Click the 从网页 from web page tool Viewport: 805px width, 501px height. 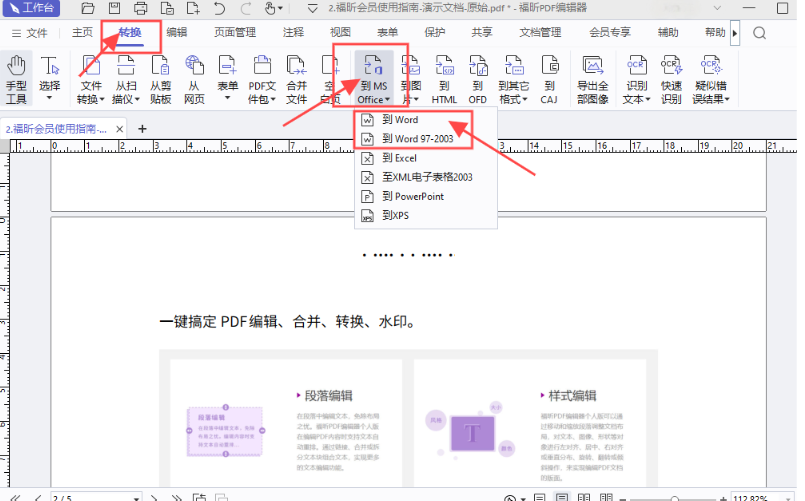[x=194, y=79]
